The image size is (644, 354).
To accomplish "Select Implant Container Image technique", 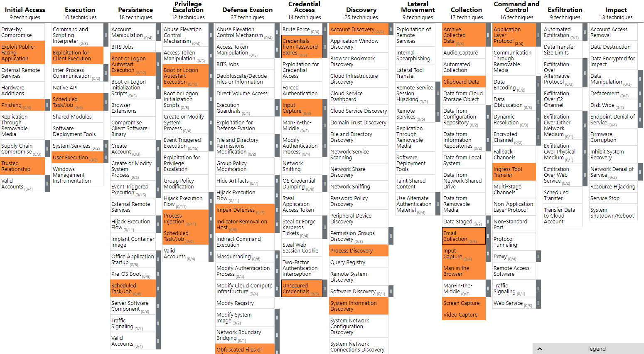I will [133, 242].
